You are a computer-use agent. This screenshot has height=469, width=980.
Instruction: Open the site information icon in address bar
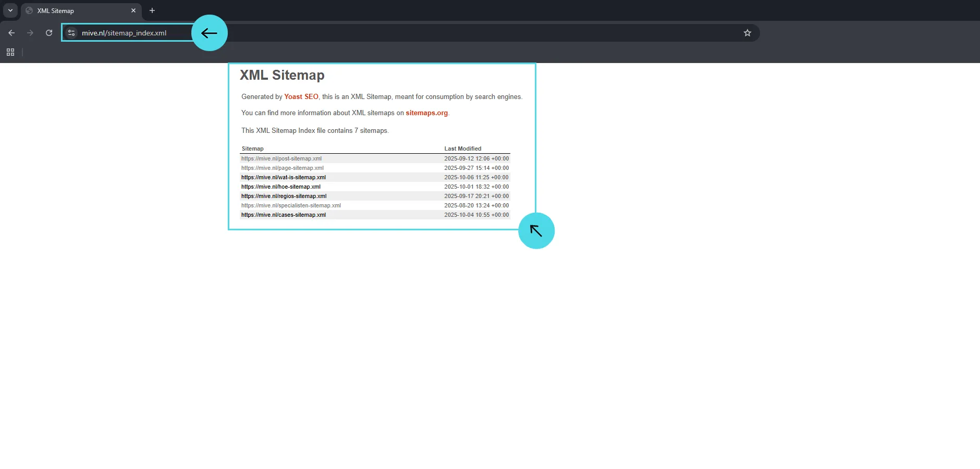tap(72, 33)
